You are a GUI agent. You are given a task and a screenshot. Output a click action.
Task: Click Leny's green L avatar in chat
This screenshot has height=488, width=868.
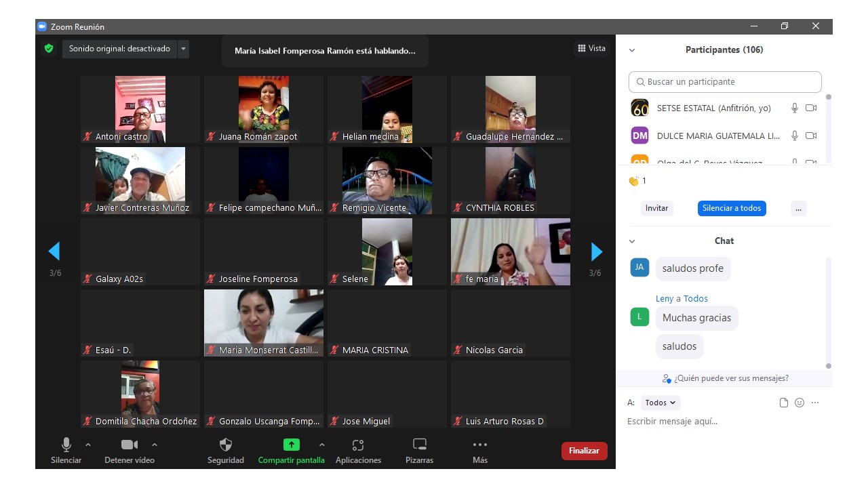click(639, 317)
